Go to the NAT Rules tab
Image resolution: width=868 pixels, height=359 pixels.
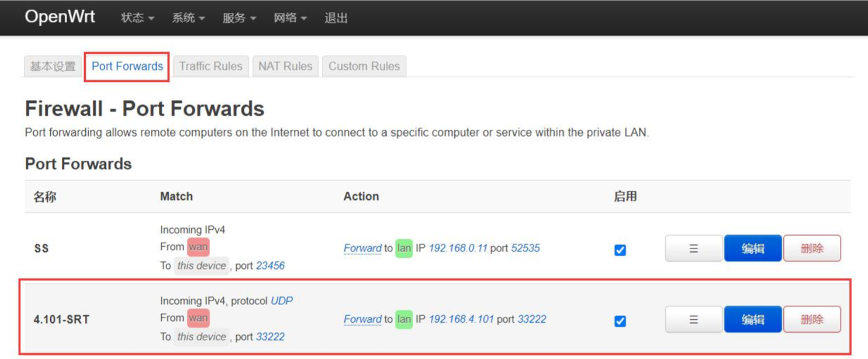[285, 67]
